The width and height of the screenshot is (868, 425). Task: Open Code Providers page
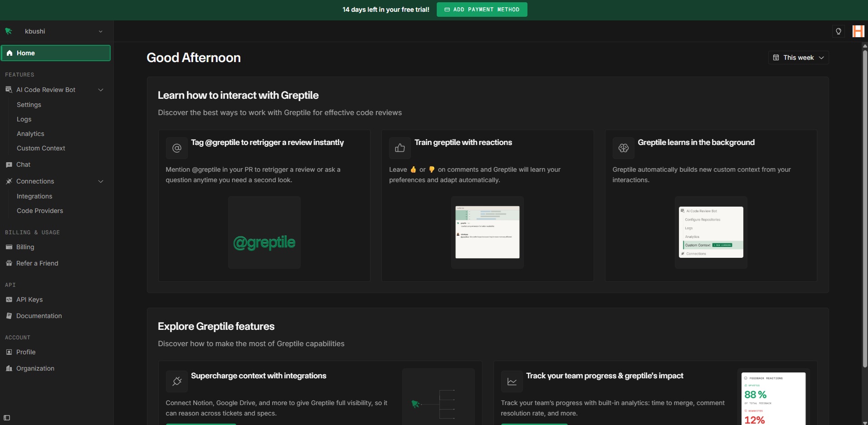(40, 211)
